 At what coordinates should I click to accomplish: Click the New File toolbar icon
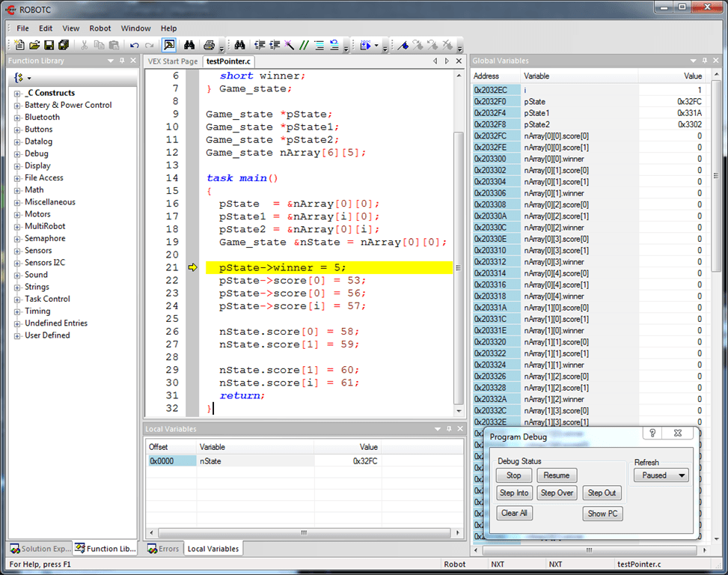pyautogui.click(x=19, y=45)
